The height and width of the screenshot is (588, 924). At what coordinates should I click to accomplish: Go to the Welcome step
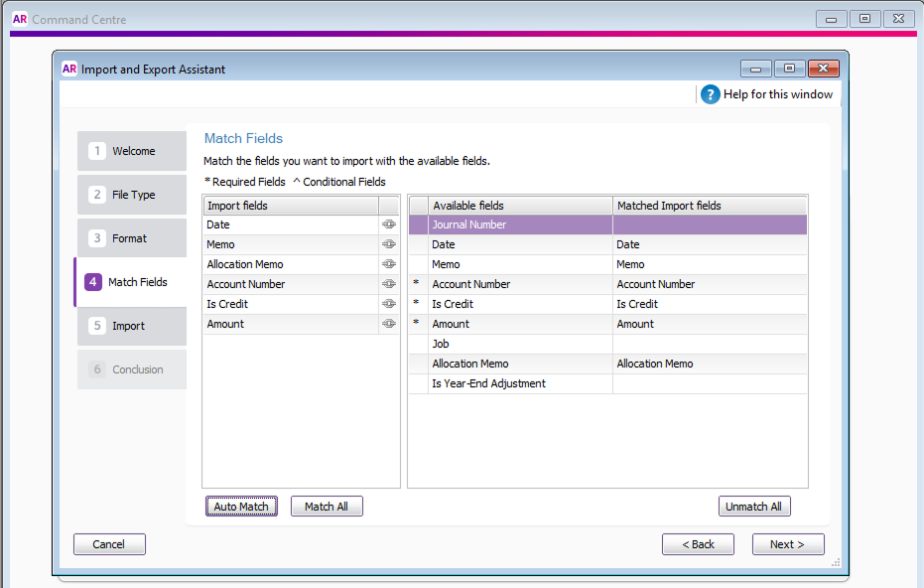point(132,151)
